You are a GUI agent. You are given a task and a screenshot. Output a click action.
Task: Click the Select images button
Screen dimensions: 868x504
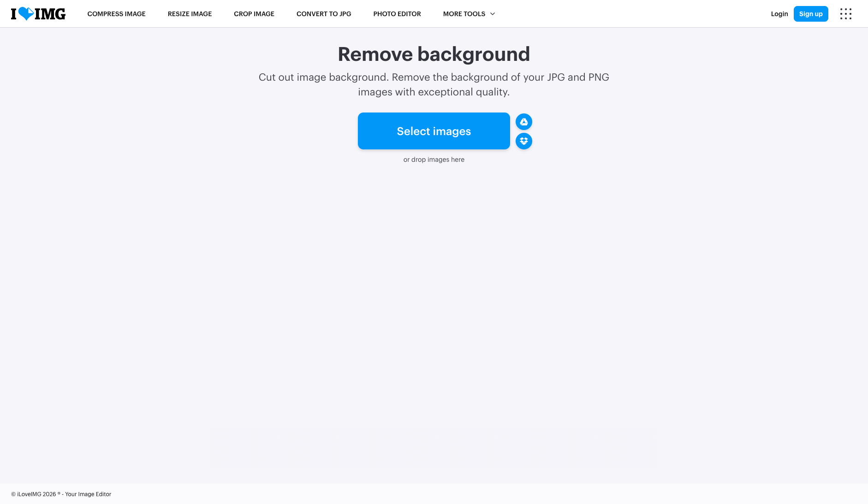434,131
